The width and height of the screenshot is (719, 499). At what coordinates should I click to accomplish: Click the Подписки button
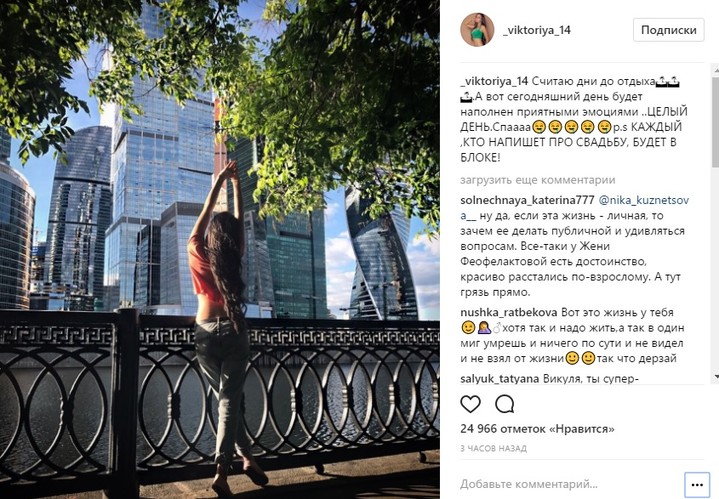point(669,30)
